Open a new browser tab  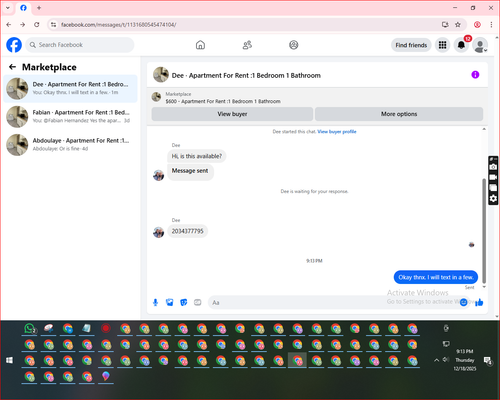pyautogui.click(x=39, y=8)
